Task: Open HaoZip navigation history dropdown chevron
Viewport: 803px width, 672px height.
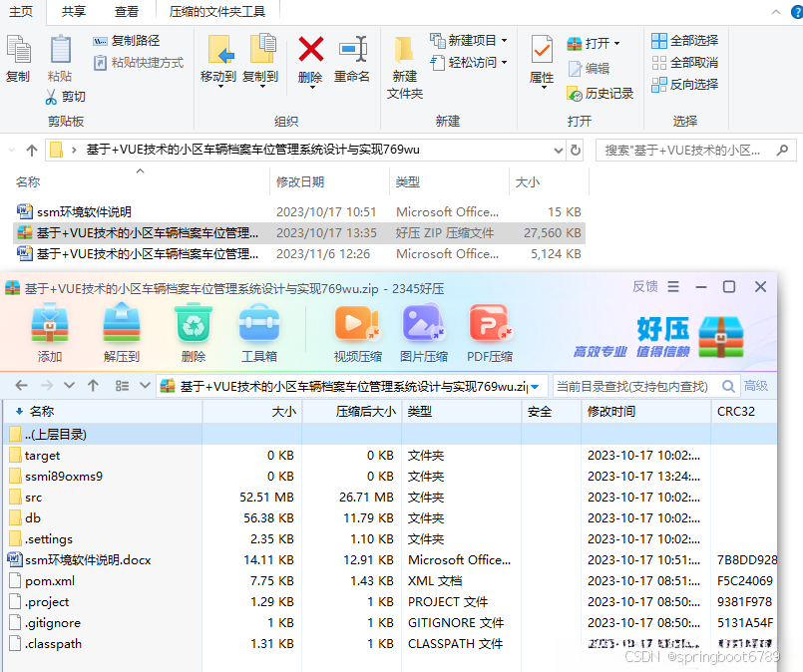Action: point(69,386)
